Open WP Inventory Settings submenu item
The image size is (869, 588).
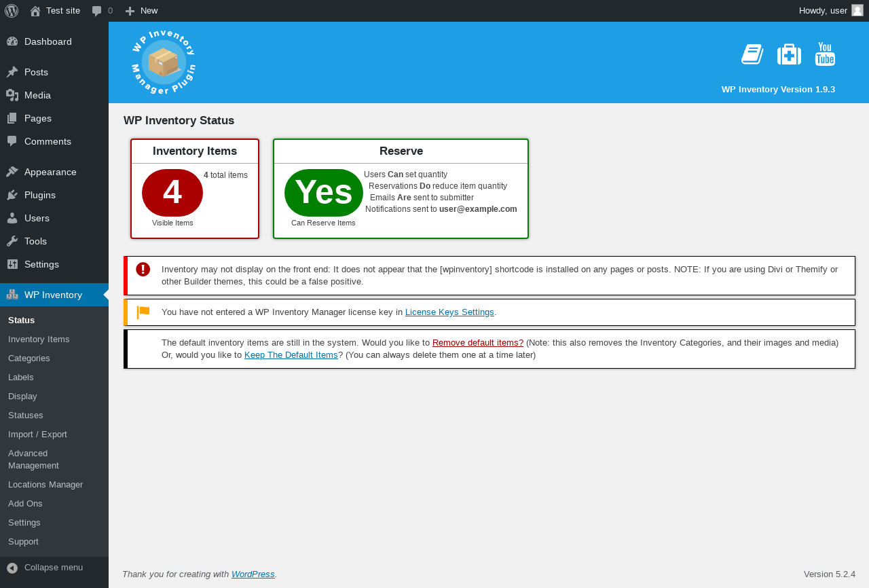24,522
